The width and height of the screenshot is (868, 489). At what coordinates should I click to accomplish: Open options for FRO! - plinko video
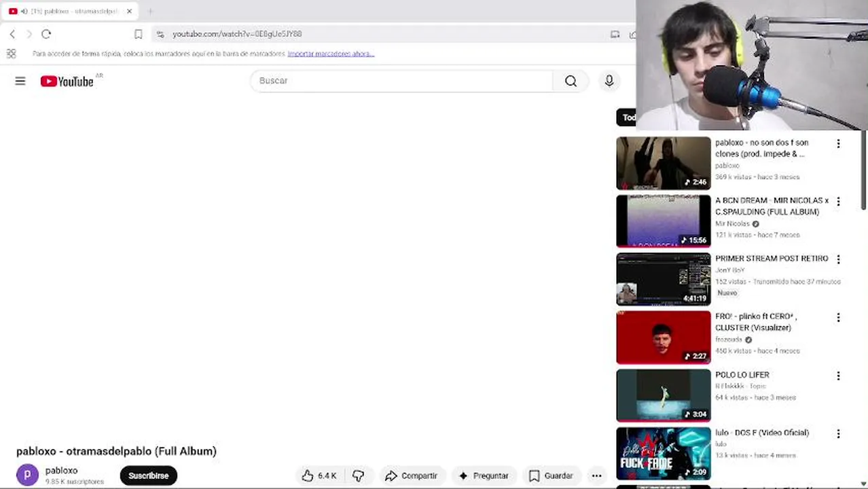838,318
